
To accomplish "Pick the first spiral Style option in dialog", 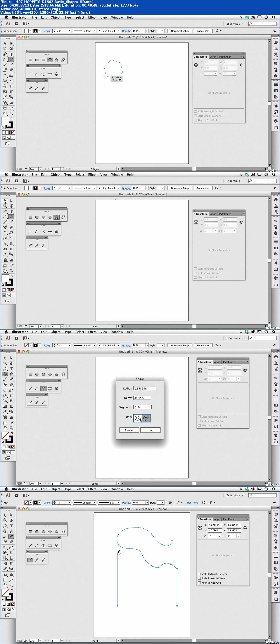I will (x=138, y=418).
